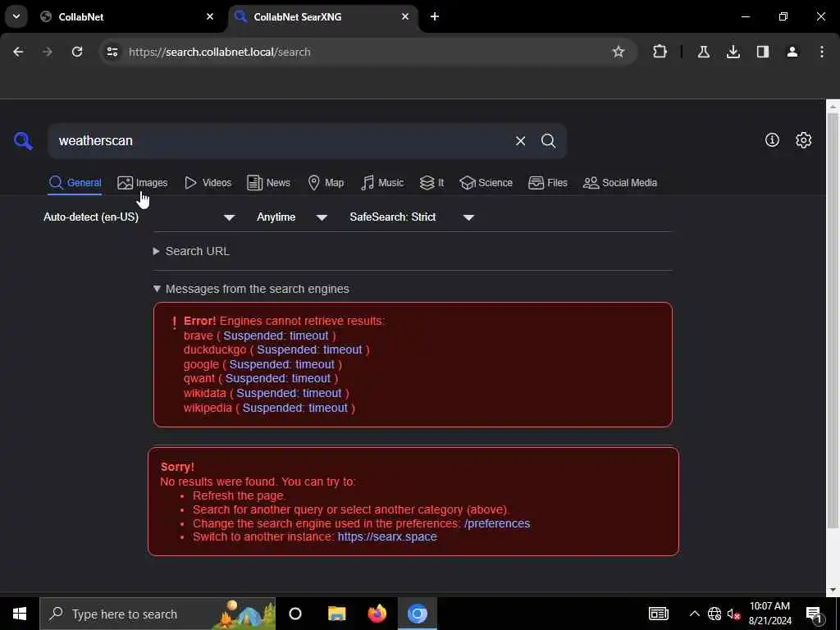Click the browser address bar URL
Viewport: 840px width, 630px height.
tap(220, 52)
